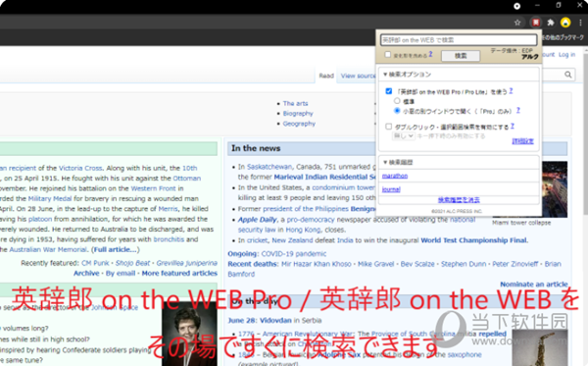Open the Vidovdan link

(x=275, y=320)
